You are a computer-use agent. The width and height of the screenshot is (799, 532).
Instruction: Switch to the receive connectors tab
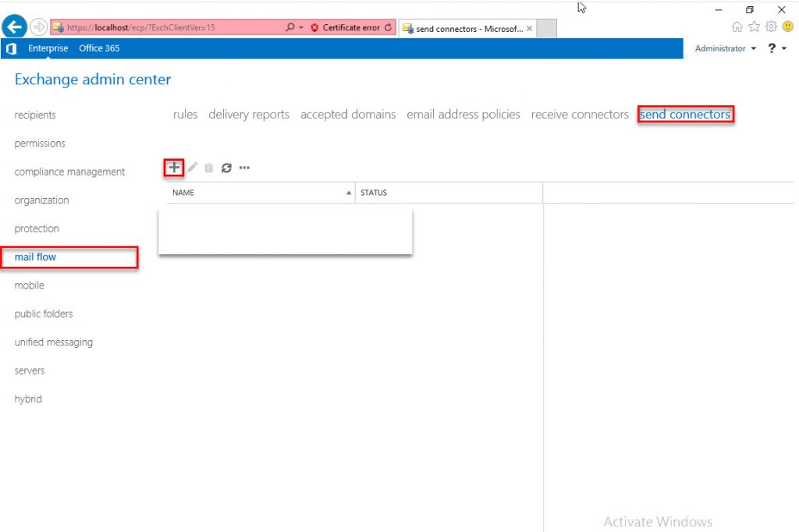[580, 115]
